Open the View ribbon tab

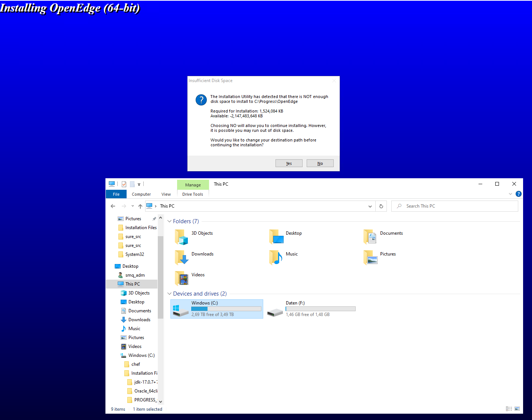[166, 194]
